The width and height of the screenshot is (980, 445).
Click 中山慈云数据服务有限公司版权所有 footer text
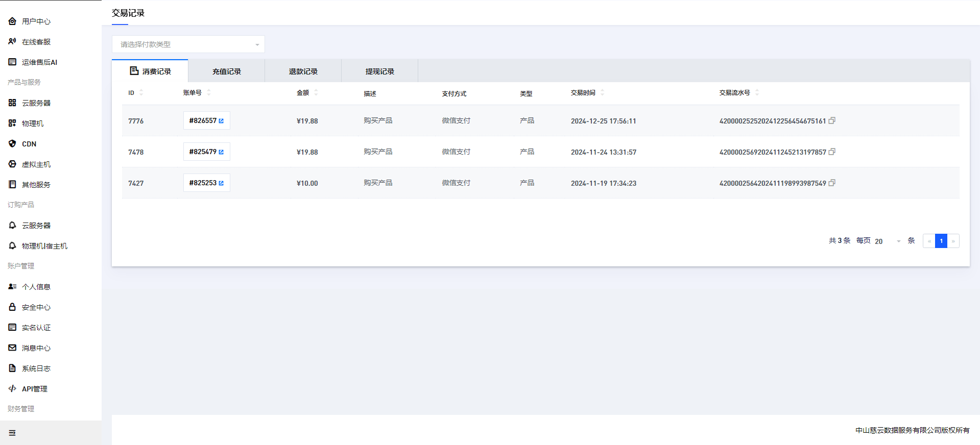(913, 430)
